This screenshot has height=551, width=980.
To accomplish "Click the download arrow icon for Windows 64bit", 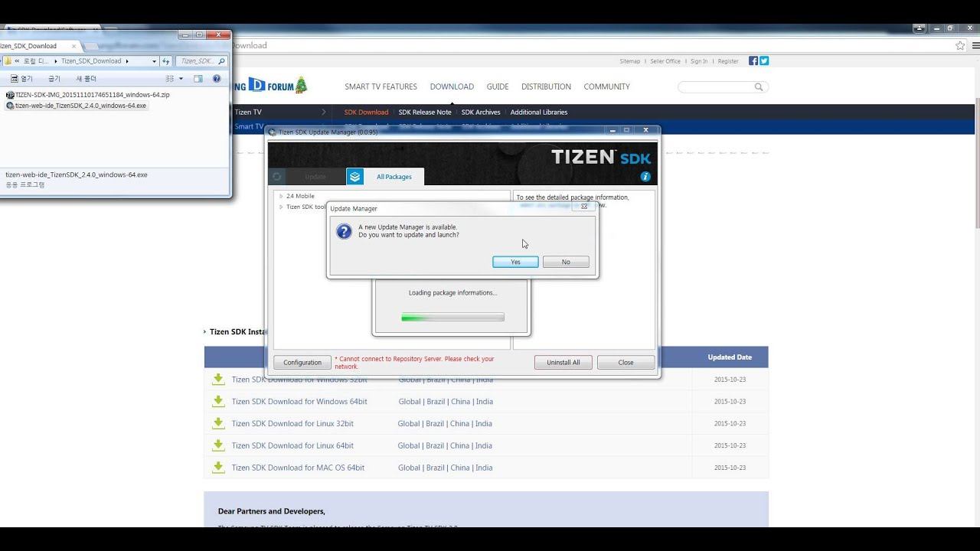I will click(x=218, y=401).
